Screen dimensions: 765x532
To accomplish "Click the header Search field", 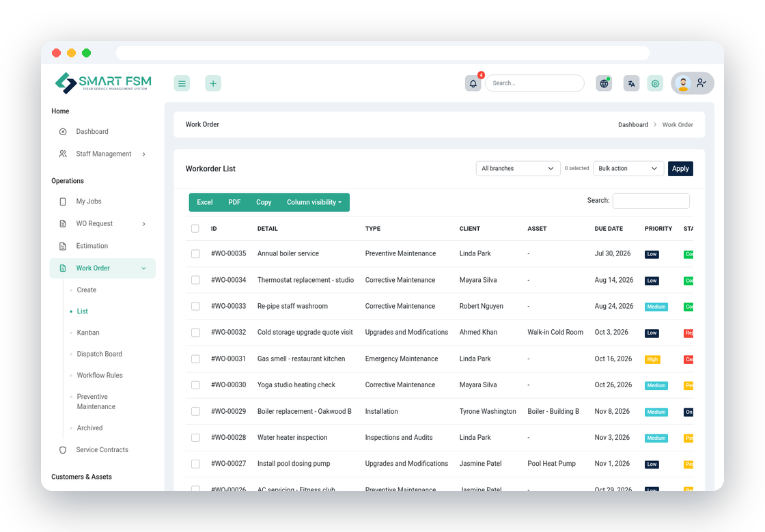I will click(535, 83).
